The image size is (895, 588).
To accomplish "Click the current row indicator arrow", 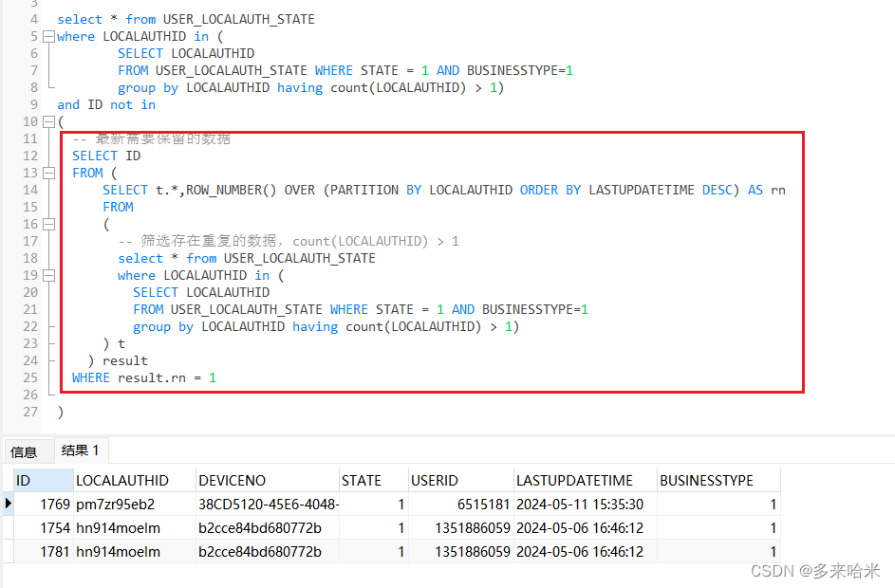I will 9,504.
